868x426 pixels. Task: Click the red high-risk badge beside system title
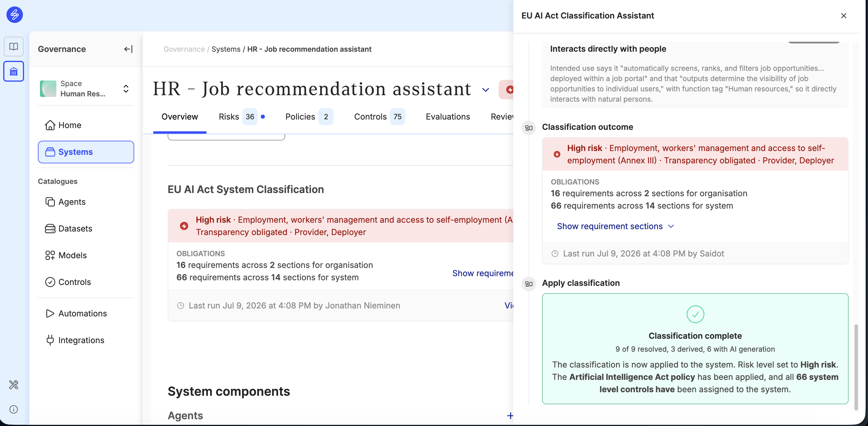pyautogui.click(x=506, y=90)
